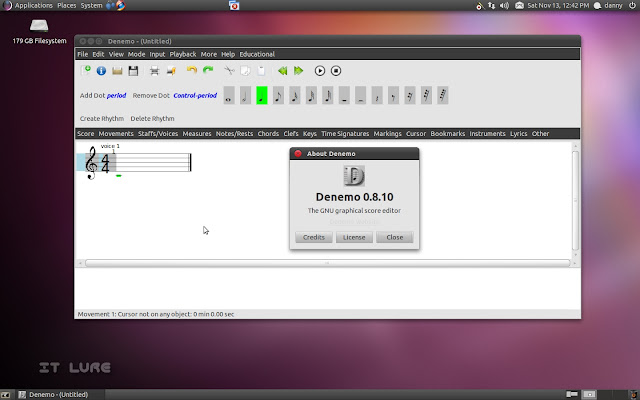Viewport: 640px width, 400px height.
Task: Click Create Rhythm
Action: point(102,118)
